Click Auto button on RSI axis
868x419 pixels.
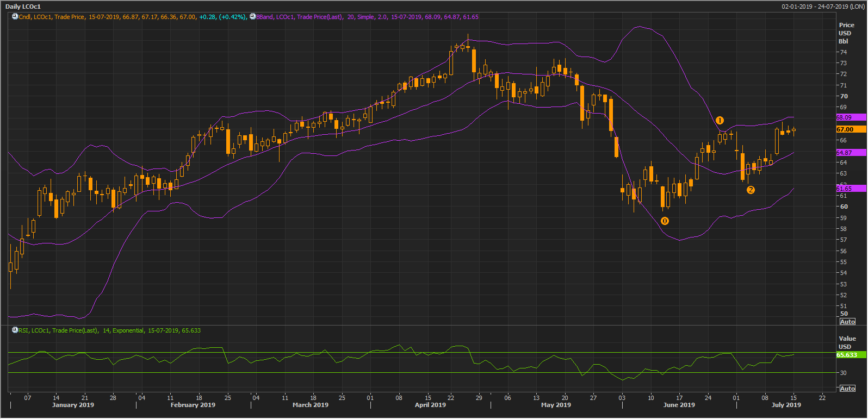coord(847,389)
